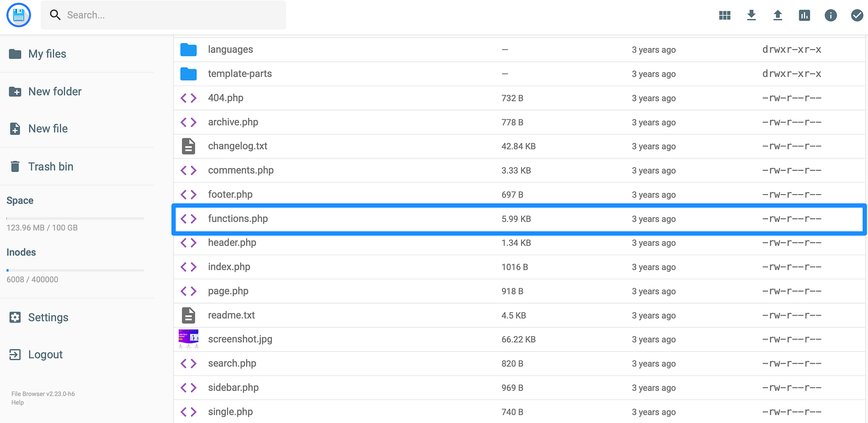Viewport: 868px width, 423px height.
Task: Click the code icon beside 404.php
Action: click(x=189, y=98)
